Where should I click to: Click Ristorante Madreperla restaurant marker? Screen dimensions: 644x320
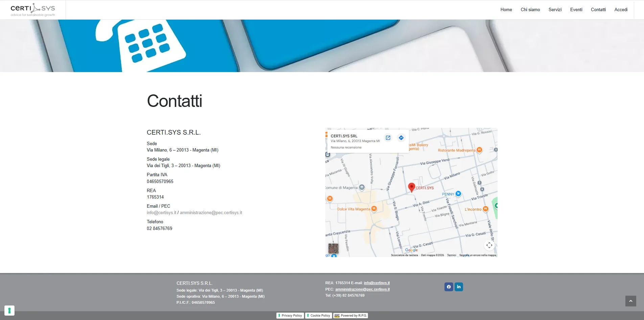coord(479,150)
